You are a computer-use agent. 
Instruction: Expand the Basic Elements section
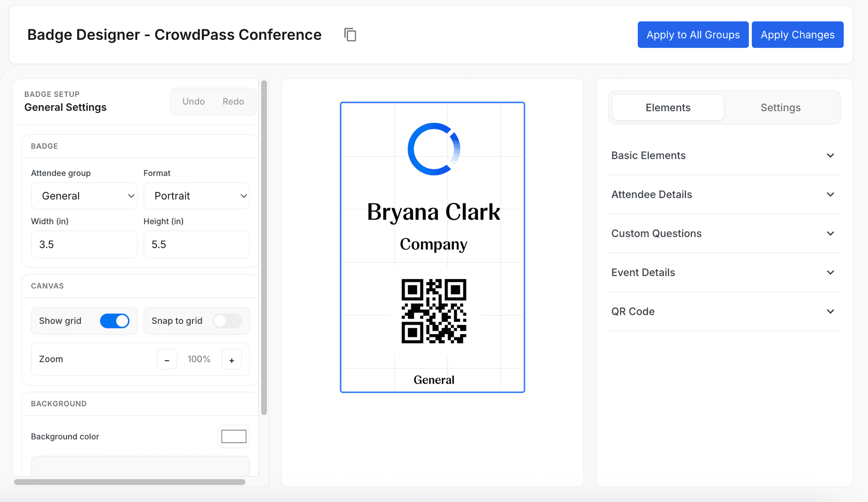[724, 155]
